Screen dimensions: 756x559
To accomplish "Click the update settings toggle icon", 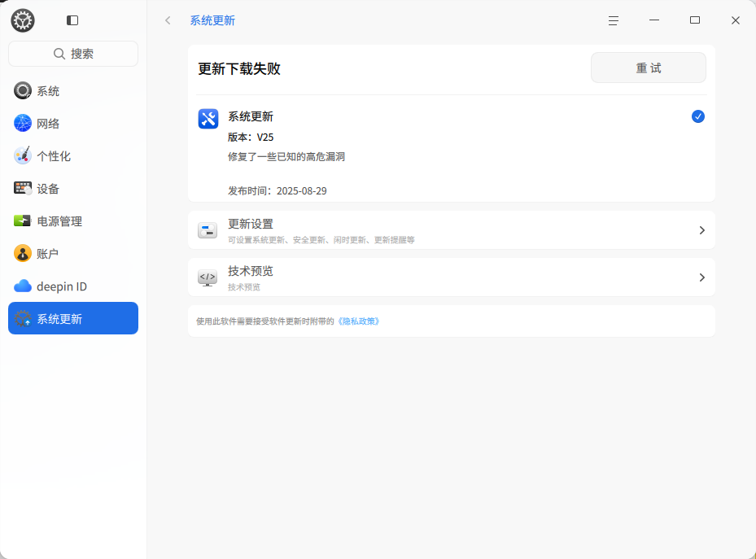I will tap(208, 230).
